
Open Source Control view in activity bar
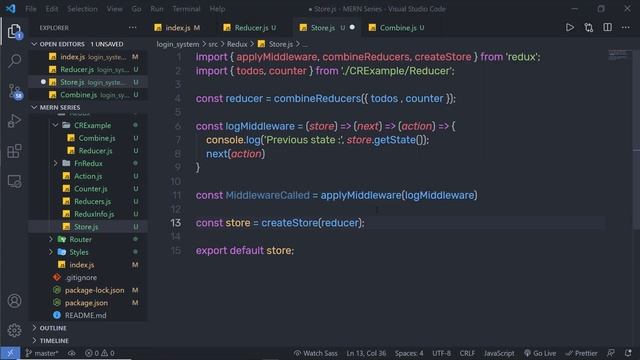[x=15, y=91]
